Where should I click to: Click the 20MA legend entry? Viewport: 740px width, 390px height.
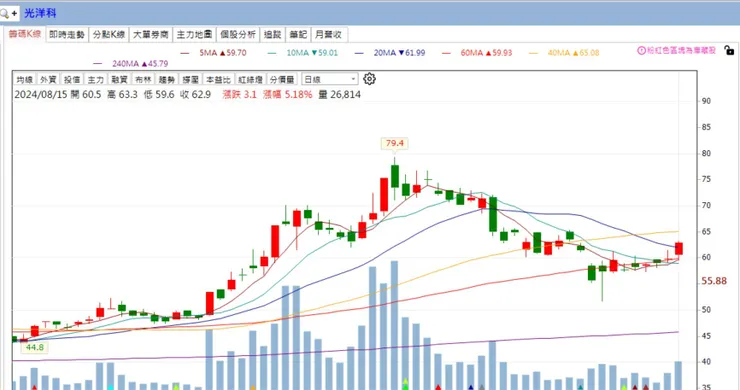click(x=390, y=53)
